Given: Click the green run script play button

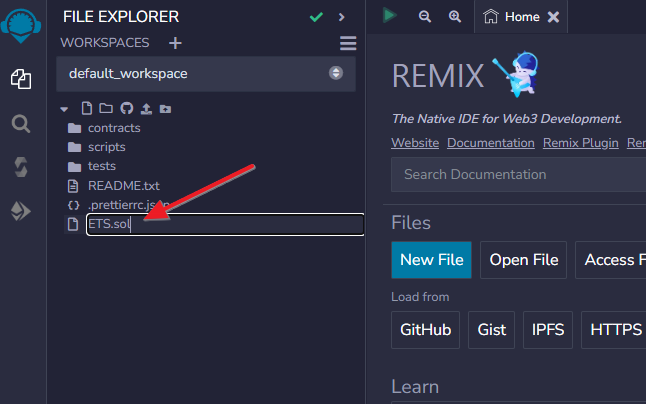Looking at the screenshot, I should (389, 16).
